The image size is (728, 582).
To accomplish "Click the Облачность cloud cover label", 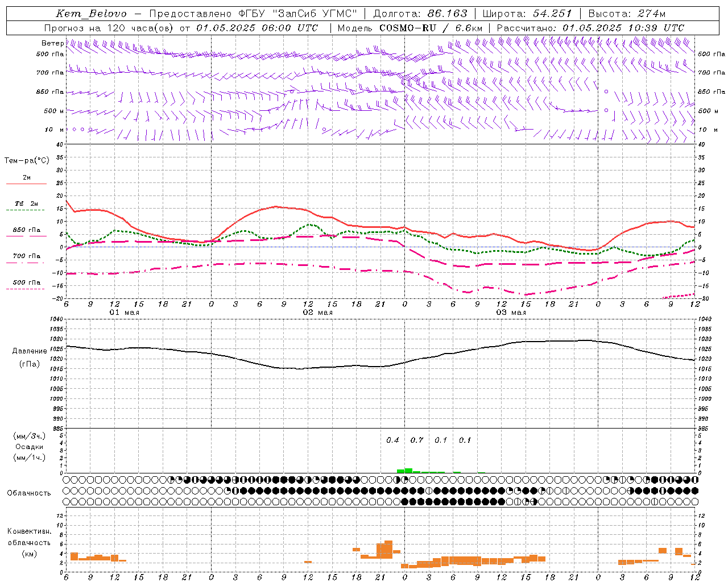I will tap(29, 493).
